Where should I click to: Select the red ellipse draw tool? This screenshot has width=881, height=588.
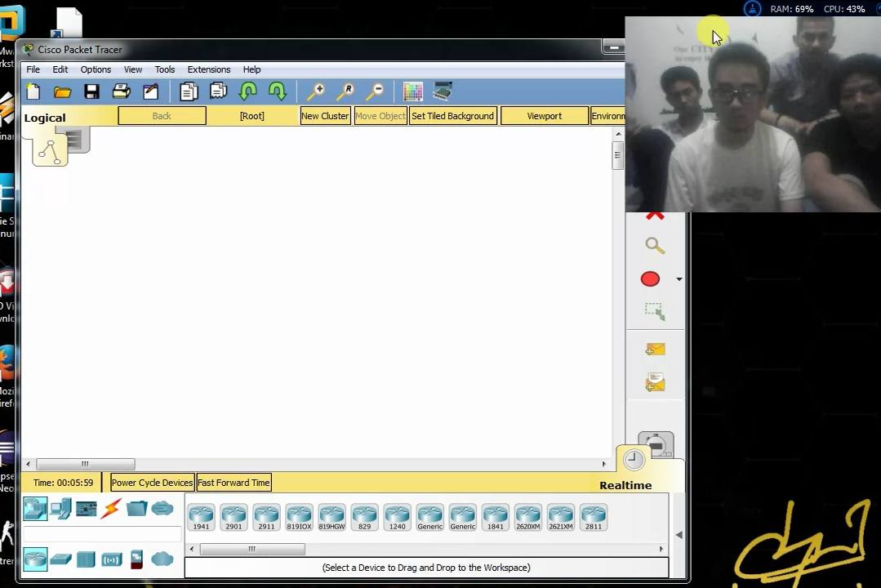click(x=650, y=279)
